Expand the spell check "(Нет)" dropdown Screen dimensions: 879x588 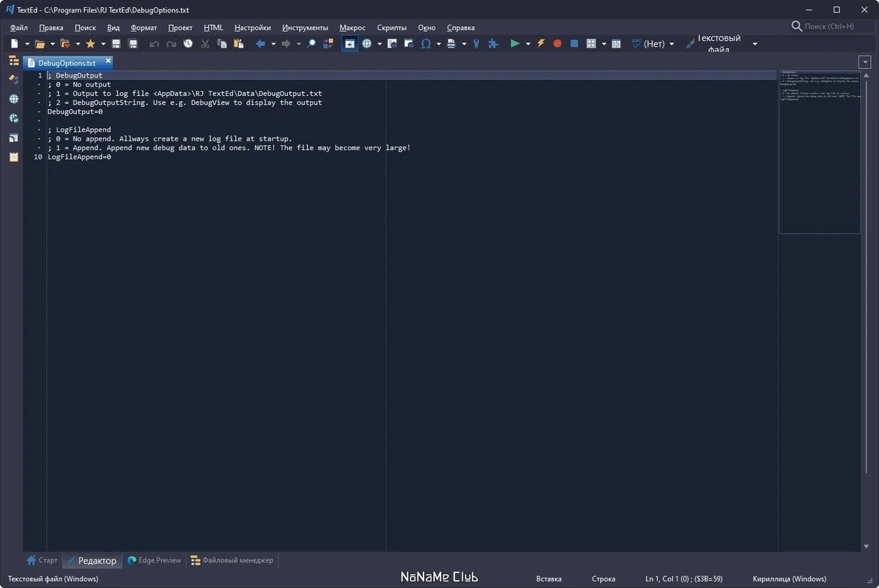[x=672, y=44]
